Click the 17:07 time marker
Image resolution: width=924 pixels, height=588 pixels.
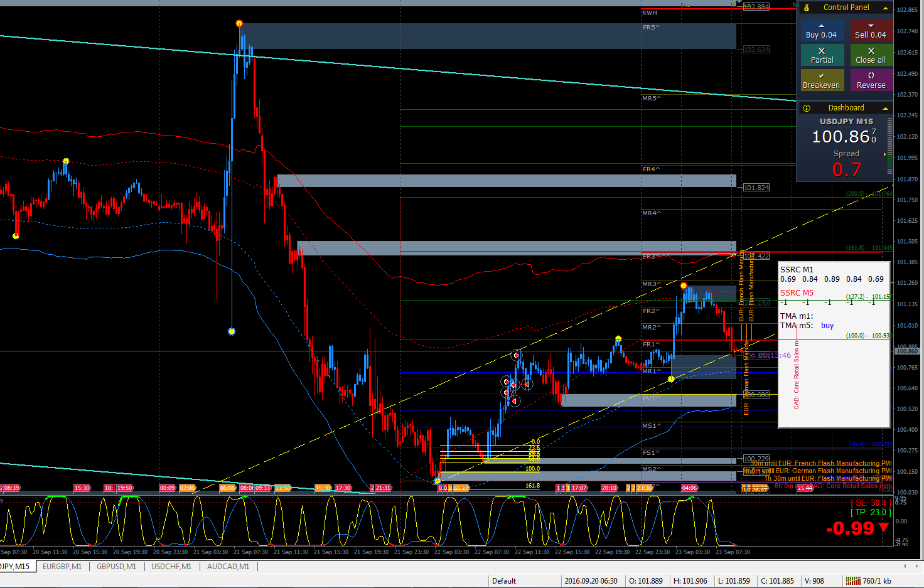(x=579, y=488)
